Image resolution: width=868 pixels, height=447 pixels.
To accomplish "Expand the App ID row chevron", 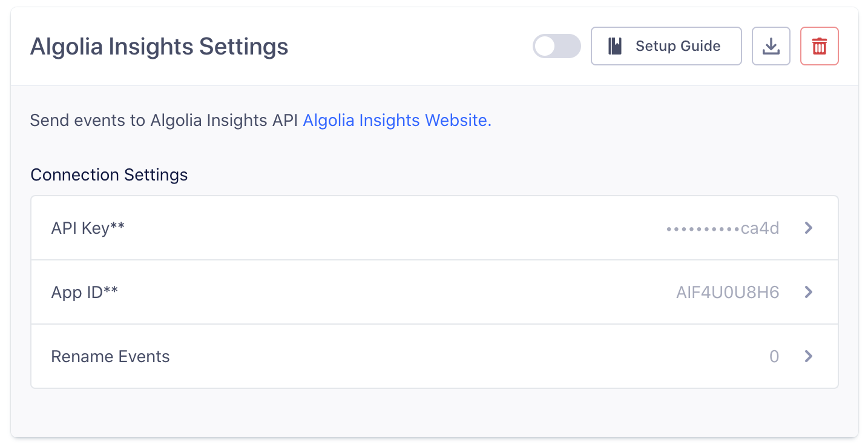I will [x=808, y=292].
